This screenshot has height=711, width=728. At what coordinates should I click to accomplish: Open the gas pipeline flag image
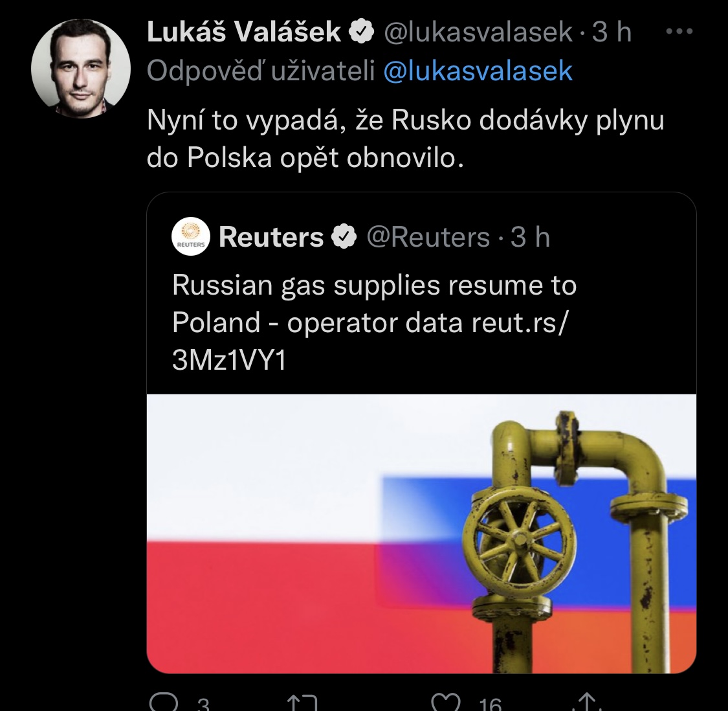pyautogui.click(x=421, y=533)
